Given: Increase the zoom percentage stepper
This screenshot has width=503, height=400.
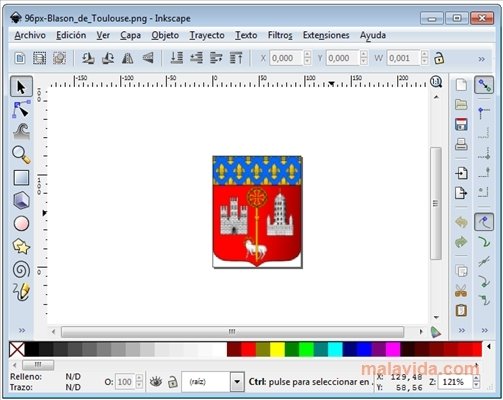Looking at the screenshot, I should point(476,378).
